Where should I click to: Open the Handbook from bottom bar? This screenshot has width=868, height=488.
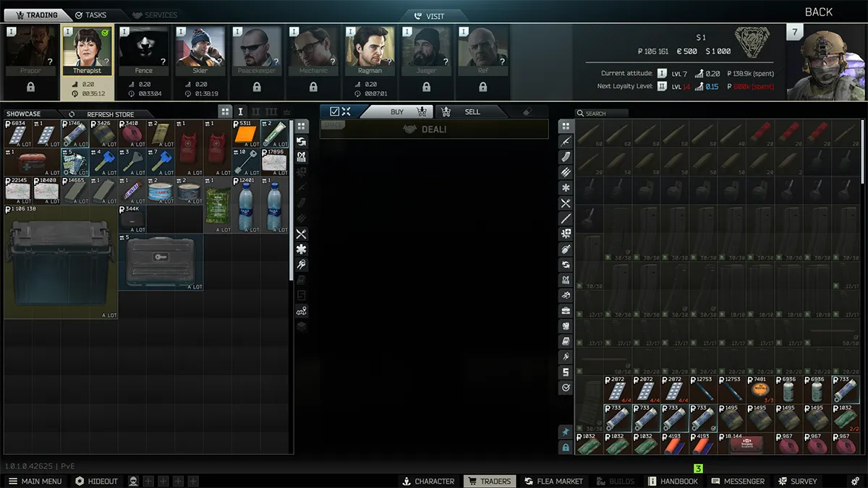[x=673, y=481]
